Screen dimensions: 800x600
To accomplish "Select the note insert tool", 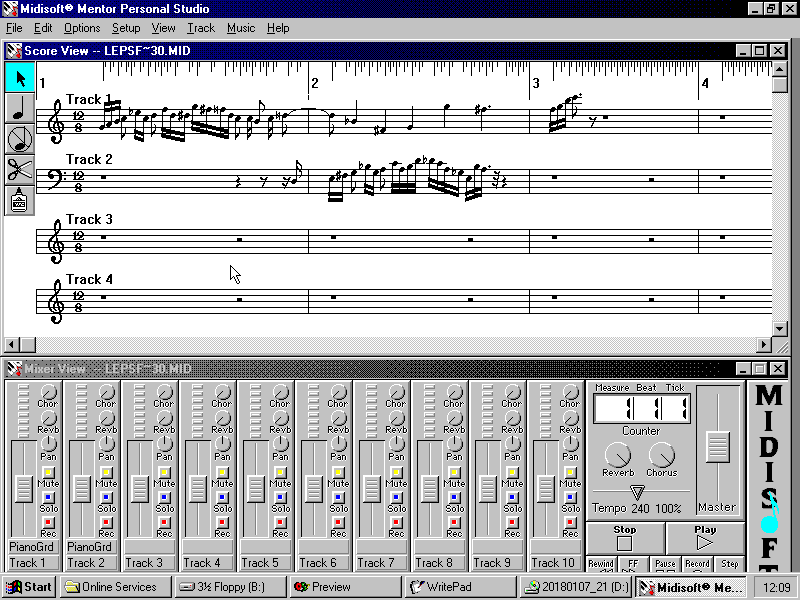I will click(19, 109).
